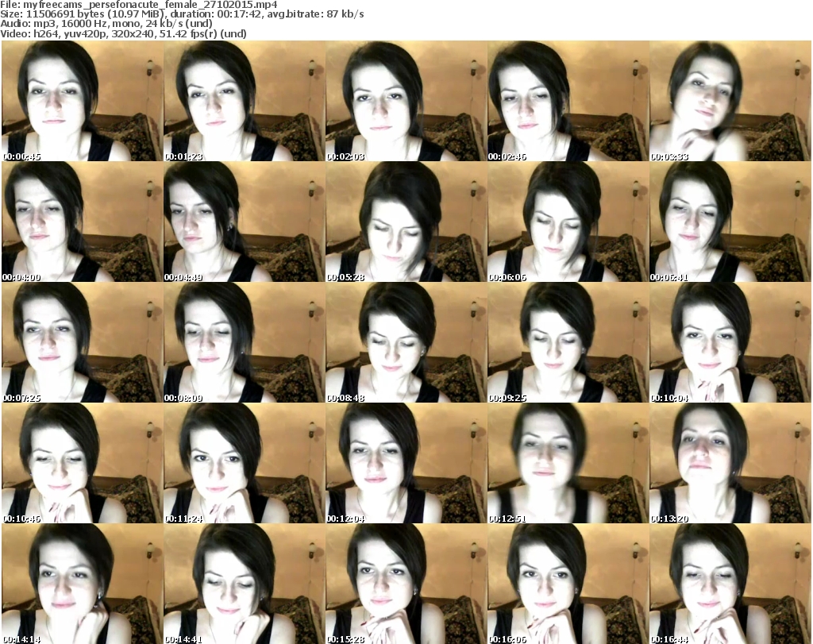
Task: Open the frame at 00:01:23
Action: point(245,101)
